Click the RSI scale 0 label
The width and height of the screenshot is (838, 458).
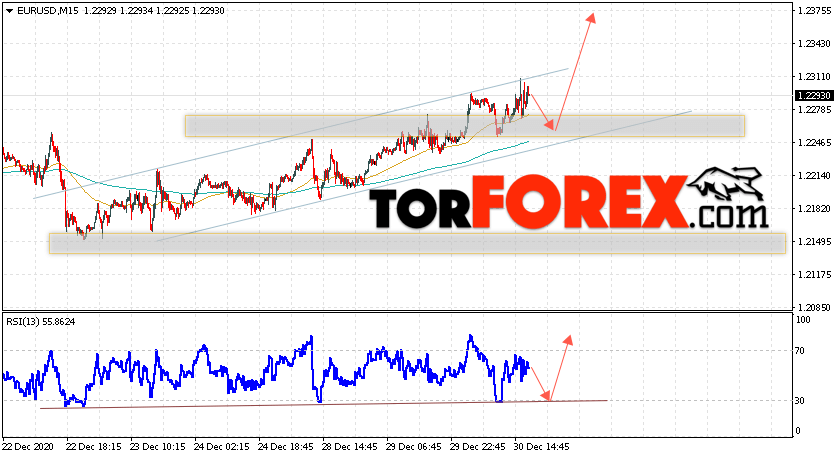tap(798, 431)
